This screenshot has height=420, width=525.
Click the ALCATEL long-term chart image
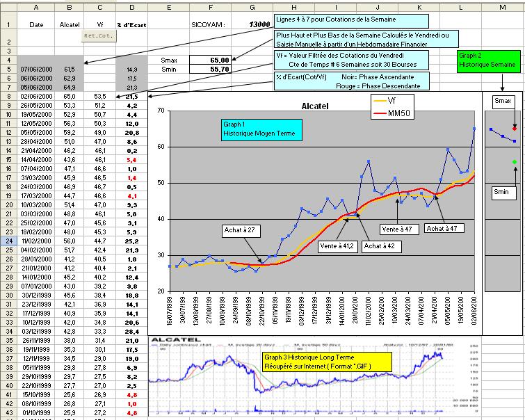(315, 377)
